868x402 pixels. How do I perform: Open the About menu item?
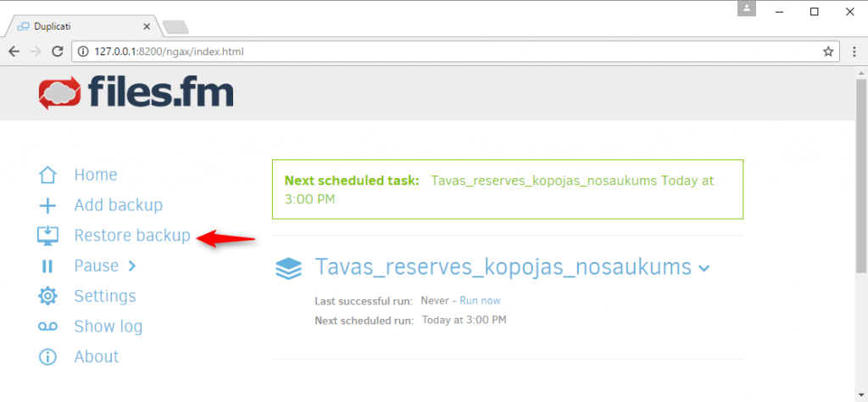pyautogui.click(x=97, y=356)
